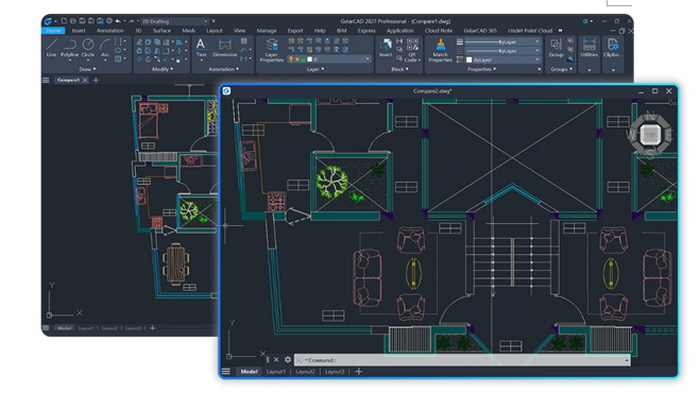Open the ByLayer color dropdown swatch
Screen dimensions: 700x394
469,59
